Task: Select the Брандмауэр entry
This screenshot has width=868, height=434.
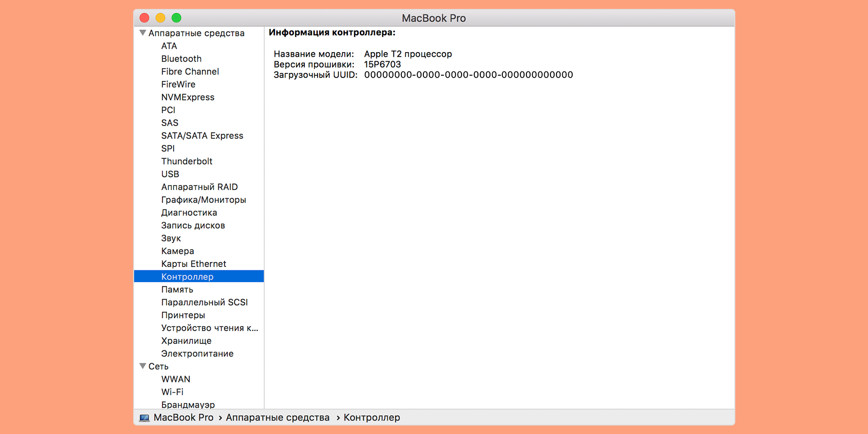Action: pos(188,404)
